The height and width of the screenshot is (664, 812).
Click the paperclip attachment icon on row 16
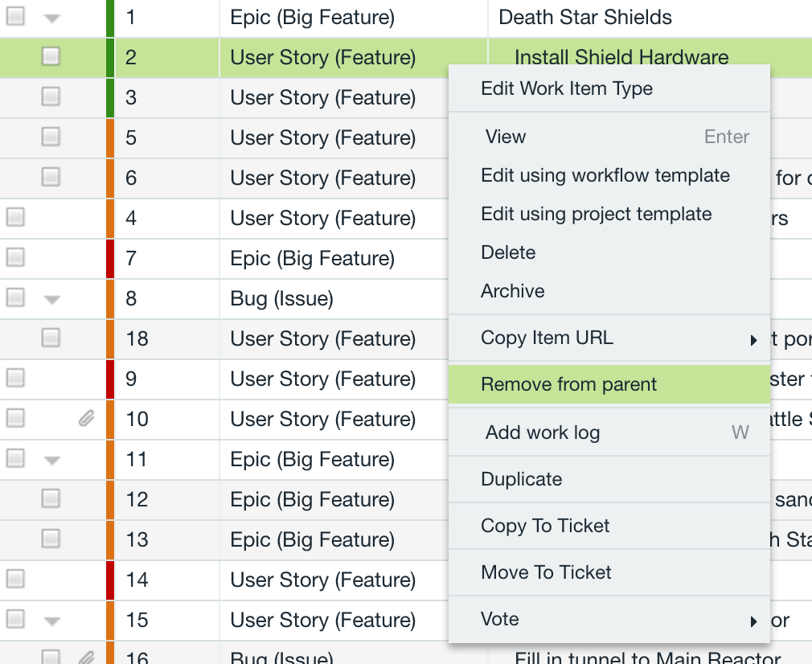pos(86,658)
